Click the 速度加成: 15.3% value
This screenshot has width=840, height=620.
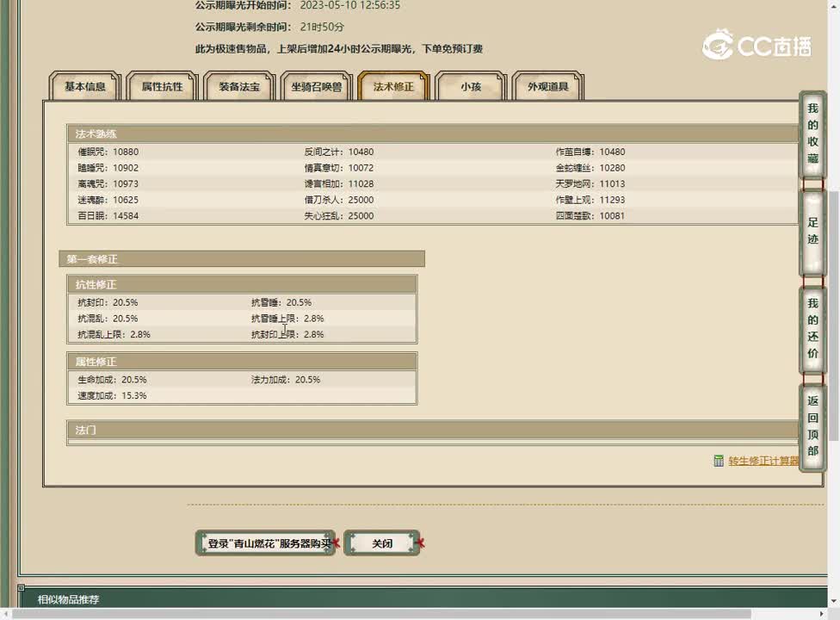(x=112, y=395)
